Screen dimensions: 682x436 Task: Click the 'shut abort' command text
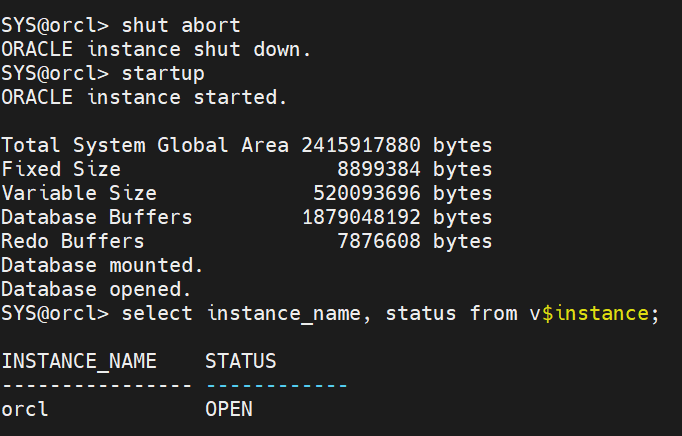(181, 25)
